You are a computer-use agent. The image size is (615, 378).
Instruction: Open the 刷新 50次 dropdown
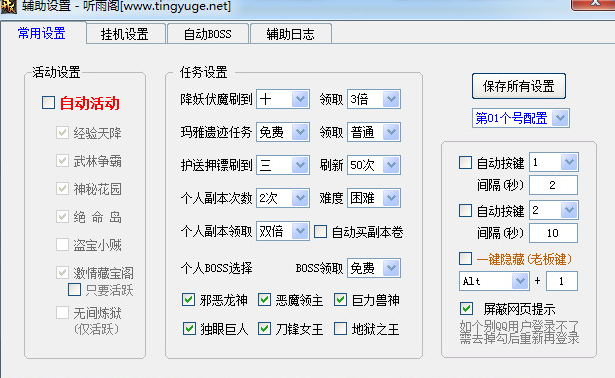pos(374,165)
